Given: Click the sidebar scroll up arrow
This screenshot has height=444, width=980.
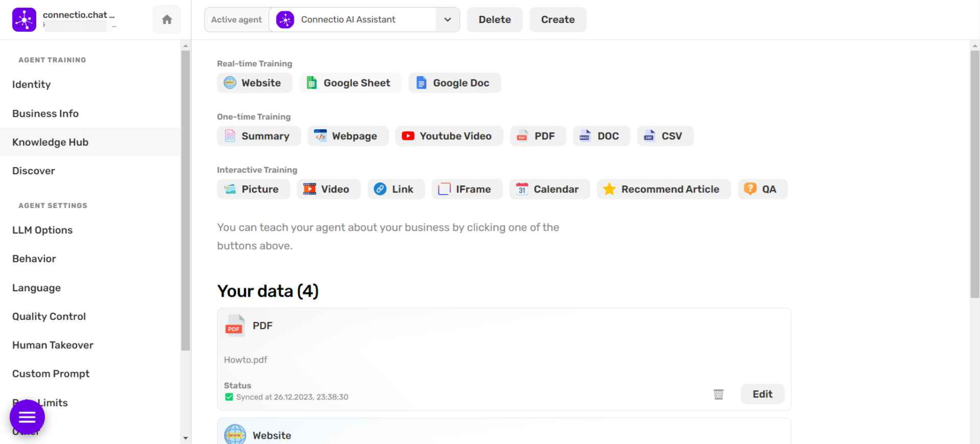Looking at the screenshot, I should tap(186, 46).
